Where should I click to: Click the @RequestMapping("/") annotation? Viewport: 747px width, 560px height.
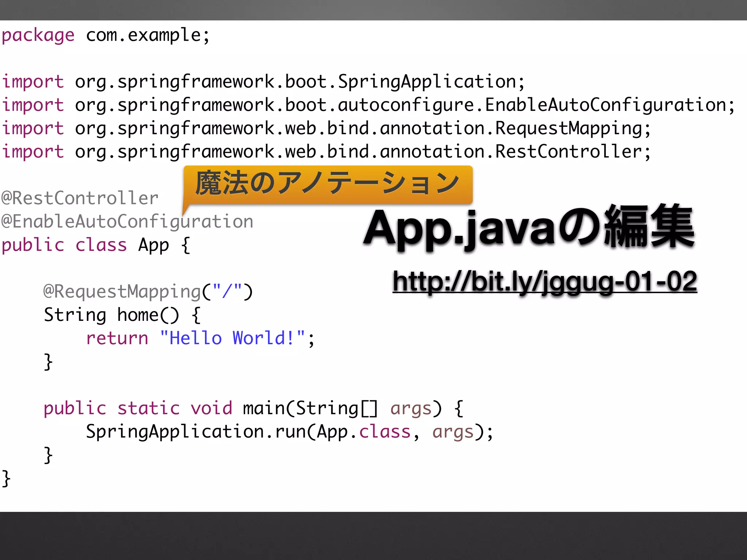click(148, 292)
